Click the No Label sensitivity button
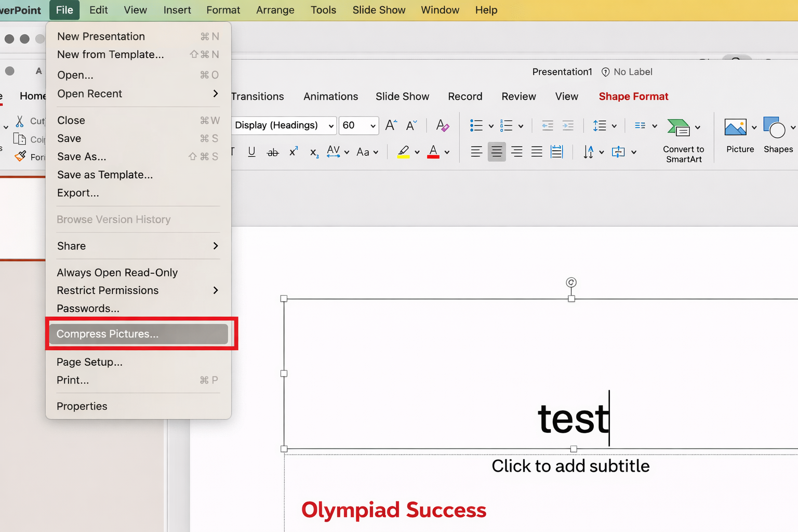The height and width of the screenshot is (532, 798). pyautogui.click(x=627, y=72)
